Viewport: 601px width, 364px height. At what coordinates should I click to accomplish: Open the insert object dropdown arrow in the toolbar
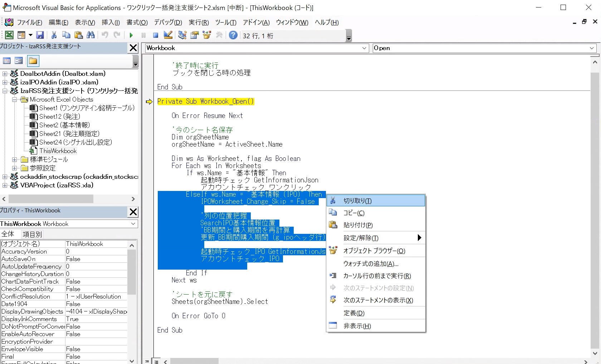tap(30, 35)
